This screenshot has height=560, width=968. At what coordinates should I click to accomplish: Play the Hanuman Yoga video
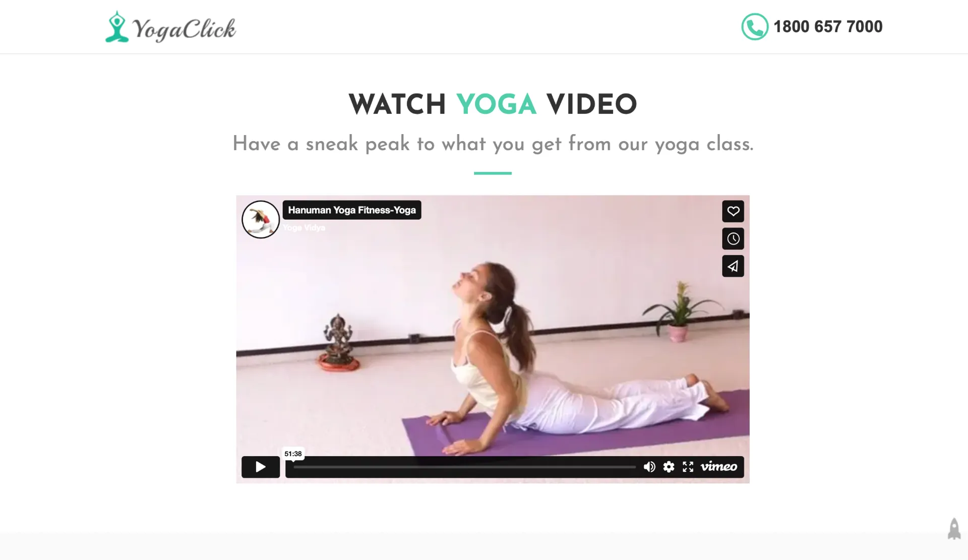click(260, 467)
